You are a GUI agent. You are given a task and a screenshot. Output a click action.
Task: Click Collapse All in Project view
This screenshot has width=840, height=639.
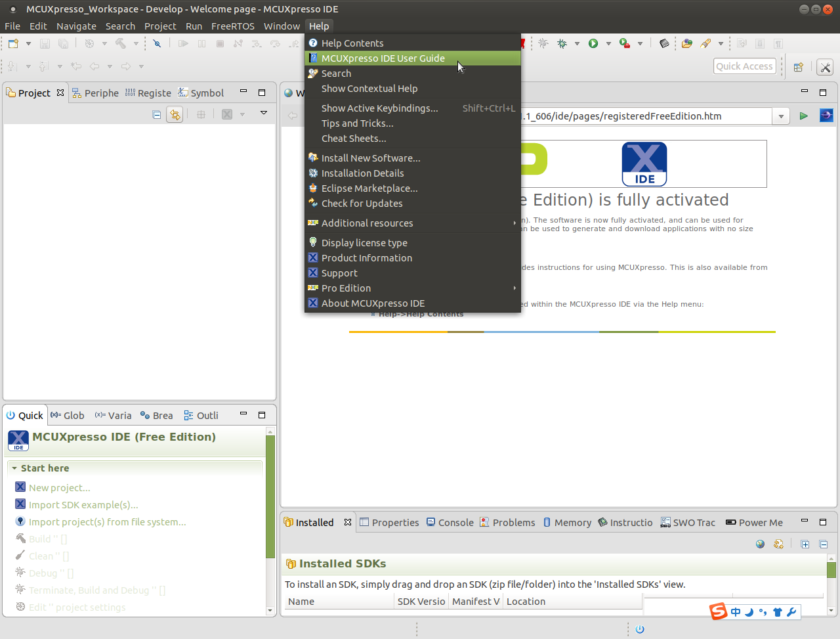pyautogui.click(x=157, y=114)
